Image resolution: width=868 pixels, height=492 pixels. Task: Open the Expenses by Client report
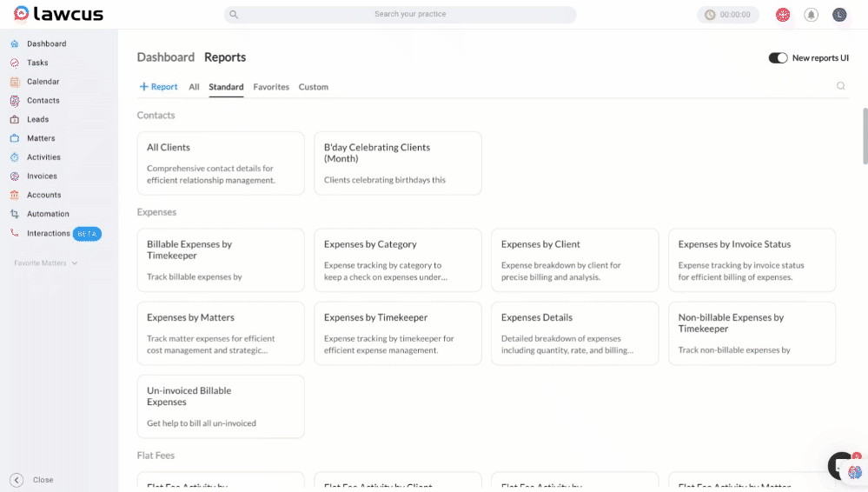coord(575,261)
